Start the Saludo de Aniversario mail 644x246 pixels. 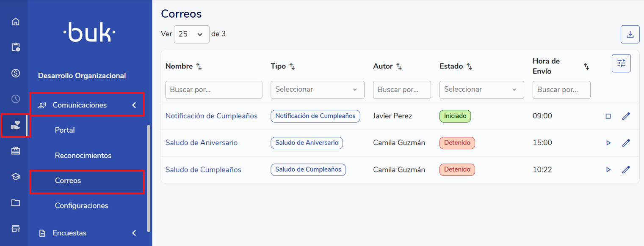tap(608, 143)
